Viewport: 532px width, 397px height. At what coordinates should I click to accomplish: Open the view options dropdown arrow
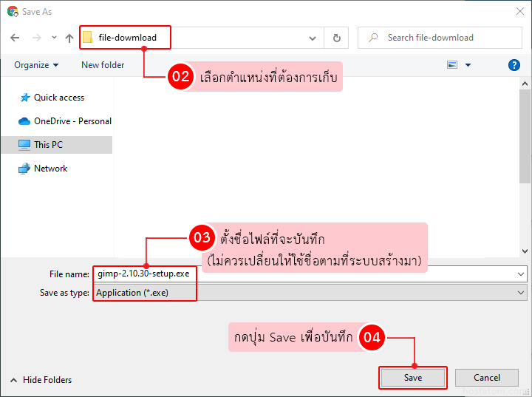click(468, 65)
